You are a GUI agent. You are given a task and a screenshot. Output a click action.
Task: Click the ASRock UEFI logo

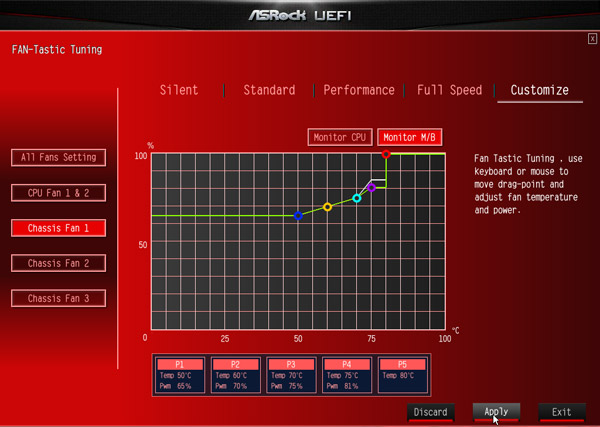[x=300, y=16]
